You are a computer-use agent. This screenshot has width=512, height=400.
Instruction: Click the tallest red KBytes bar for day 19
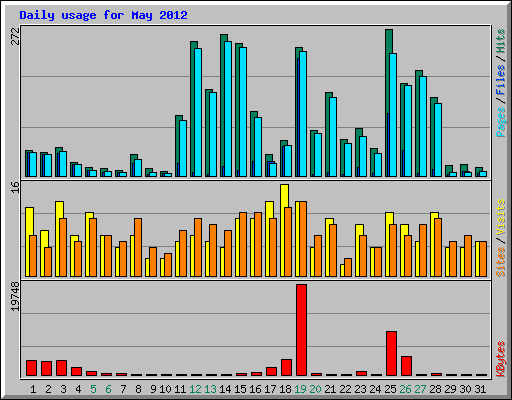click(301, 330)
